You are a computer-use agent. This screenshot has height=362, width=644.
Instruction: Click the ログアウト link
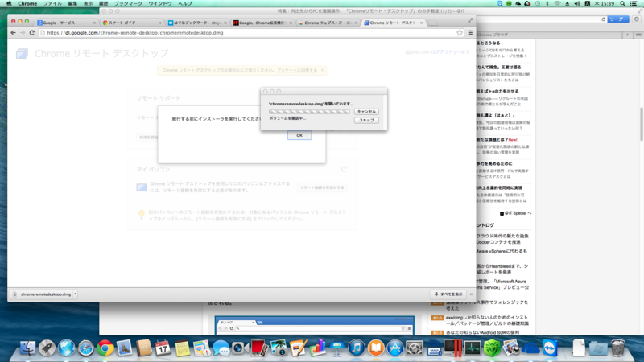[441, 52]
